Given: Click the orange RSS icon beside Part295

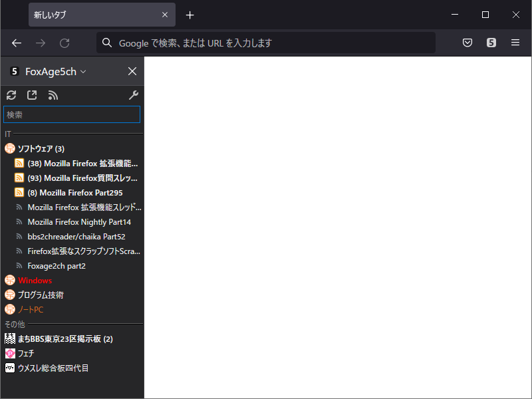Looking at the screenshot, I should tap(19, 192).
